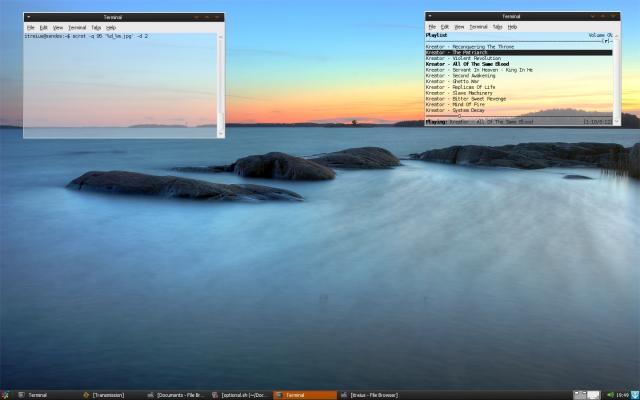Click scroll down arrow in left Terminal
This screenshot has width=640, height=400.
pyautogui.click(x=221, y=133)
